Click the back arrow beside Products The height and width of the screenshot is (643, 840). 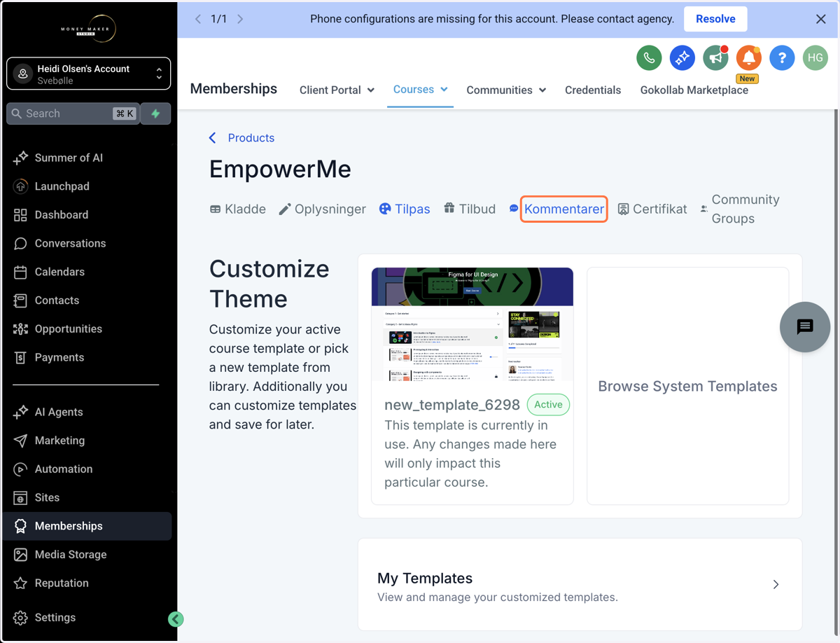pos(213,138)
